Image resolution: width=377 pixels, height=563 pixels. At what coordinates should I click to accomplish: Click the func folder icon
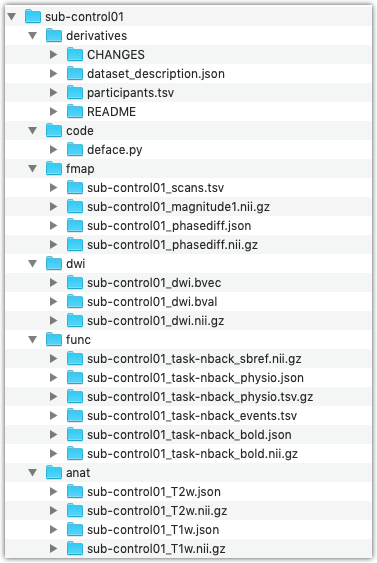(54, 339)
